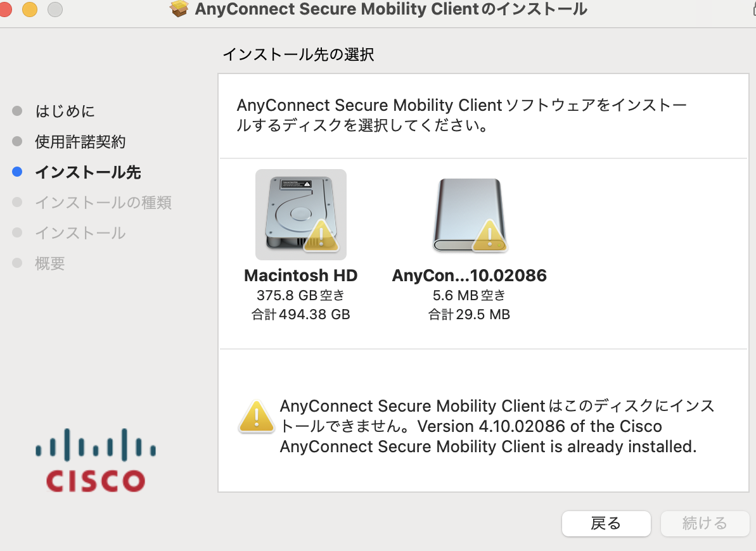Click the インストール先の選択 heading

click(x=298, y=55)
